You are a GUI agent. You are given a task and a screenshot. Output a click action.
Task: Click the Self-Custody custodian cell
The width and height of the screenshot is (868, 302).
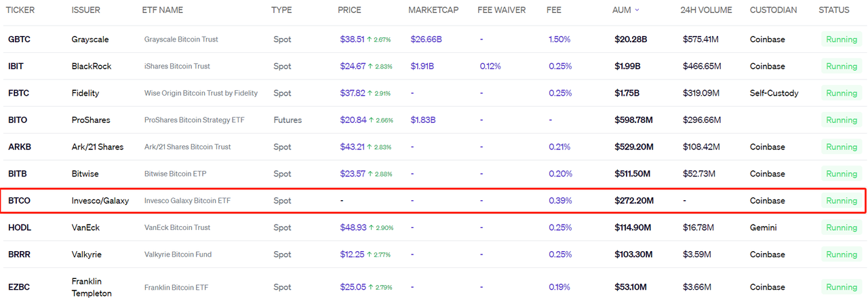click(x=774, y=93)
